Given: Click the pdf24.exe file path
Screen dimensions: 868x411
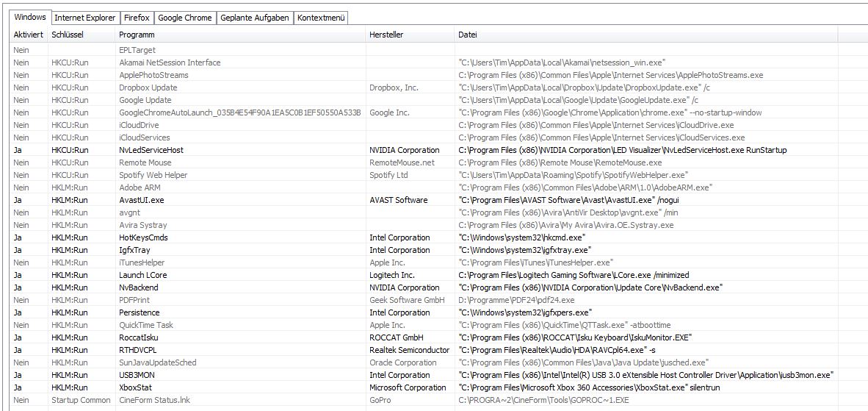Looking at the screenshot, I should 516,300.
